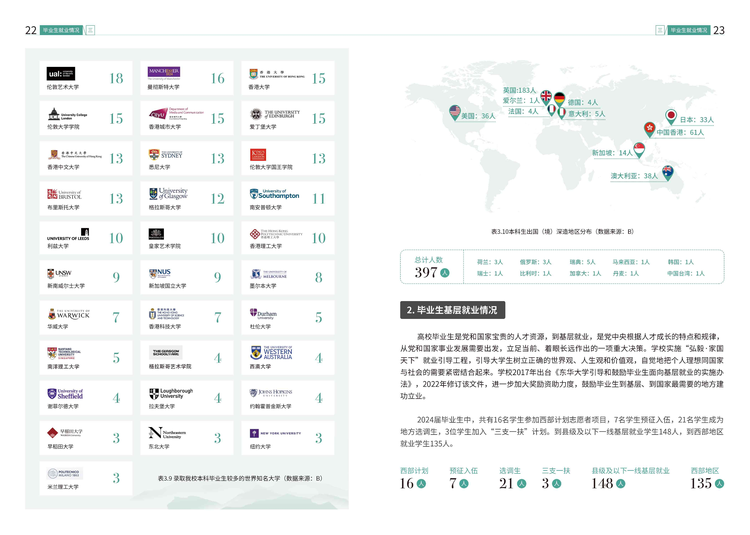Click the ual: logo in first card

tap(61, 74)
